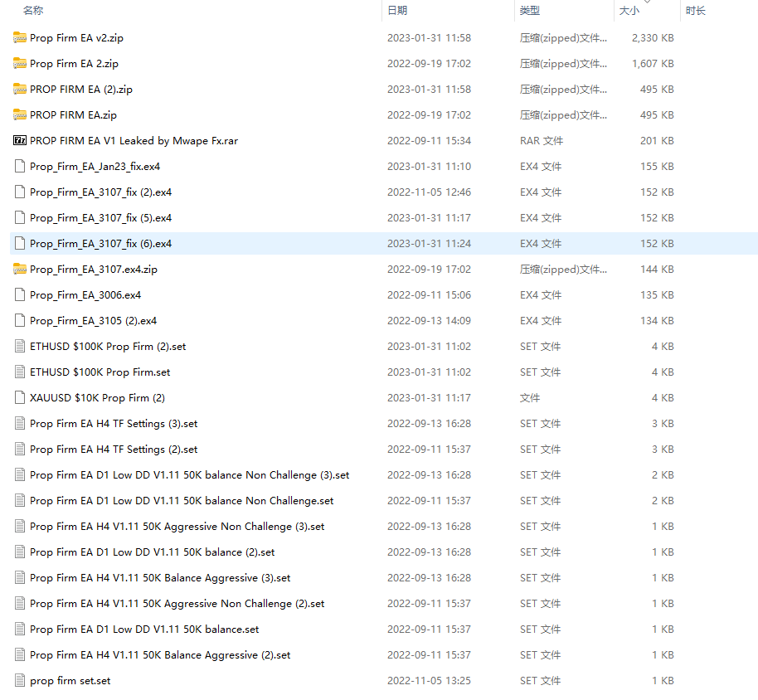The image size is (758, 700).
Task: Click the document icon of ETHUSD $100K Prop Firm.set
Action: point(20,372)
